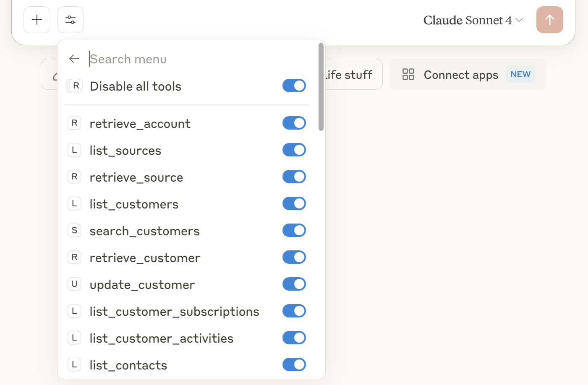The image size is (588, 385).
Task: Click the S badge beside search_customers
Action: [x=74, y=230]
